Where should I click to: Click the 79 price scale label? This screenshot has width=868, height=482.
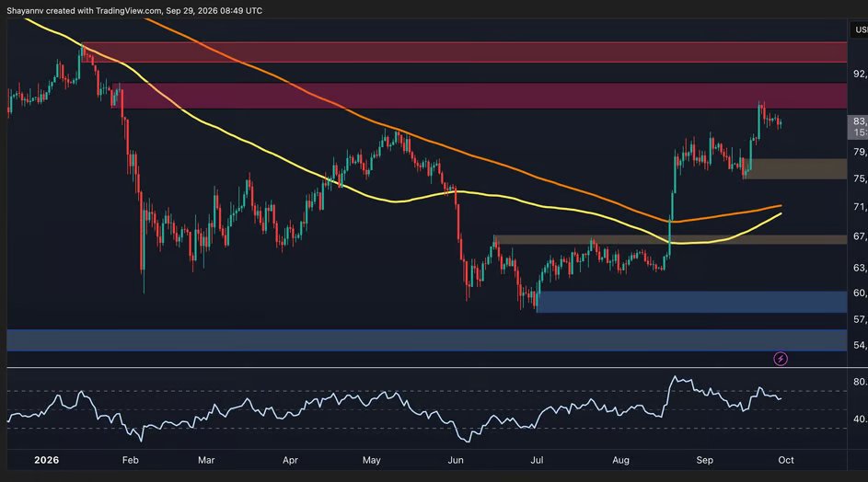click(861, 152)
